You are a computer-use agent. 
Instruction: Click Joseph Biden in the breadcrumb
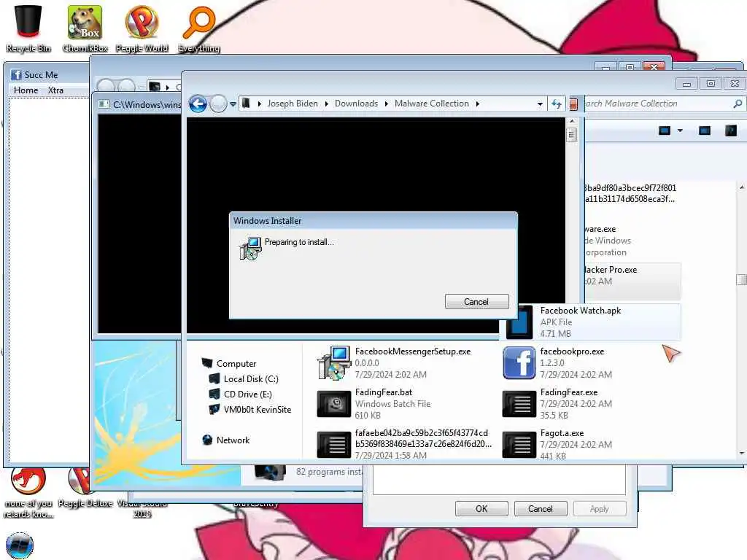point(293,104)
